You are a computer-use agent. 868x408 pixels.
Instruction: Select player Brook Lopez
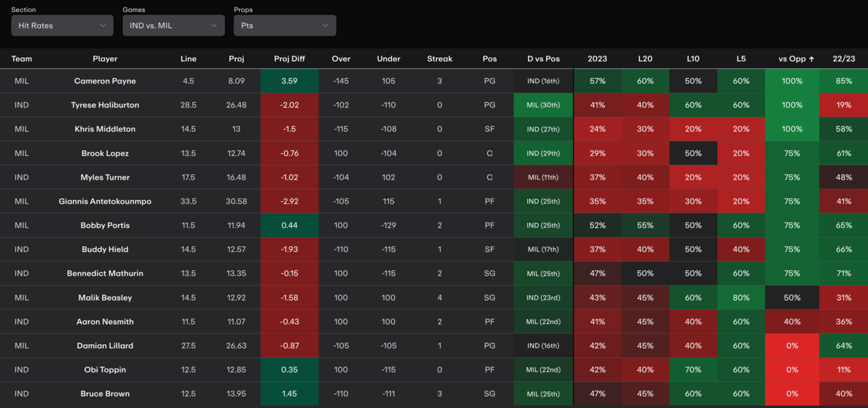(105, 153)
